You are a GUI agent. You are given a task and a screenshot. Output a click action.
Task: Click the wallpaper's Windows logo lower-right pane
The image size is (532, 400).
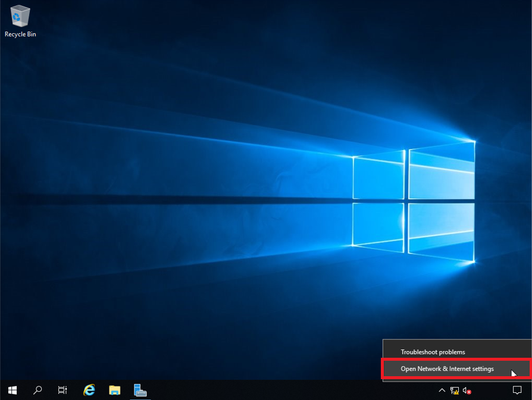pyautogui.click(x=442, y=231)
